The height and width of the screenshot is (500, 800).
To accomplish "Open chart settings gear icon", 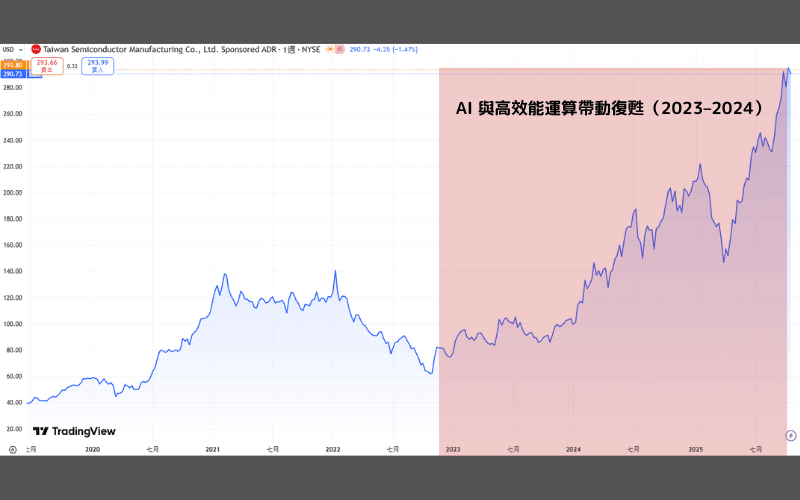I will (x=13, y=449).
